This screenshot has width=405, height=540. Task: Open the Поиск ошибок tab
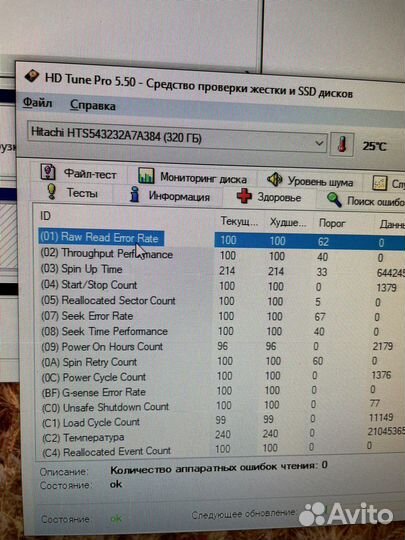click(x=365, y=200)
